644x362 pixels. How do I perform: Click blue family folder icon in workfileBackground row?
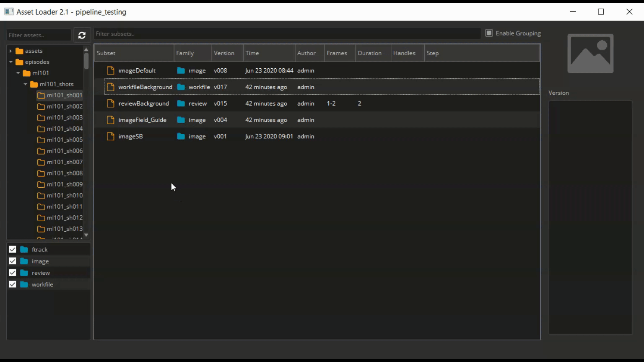(x=181, y=87)
